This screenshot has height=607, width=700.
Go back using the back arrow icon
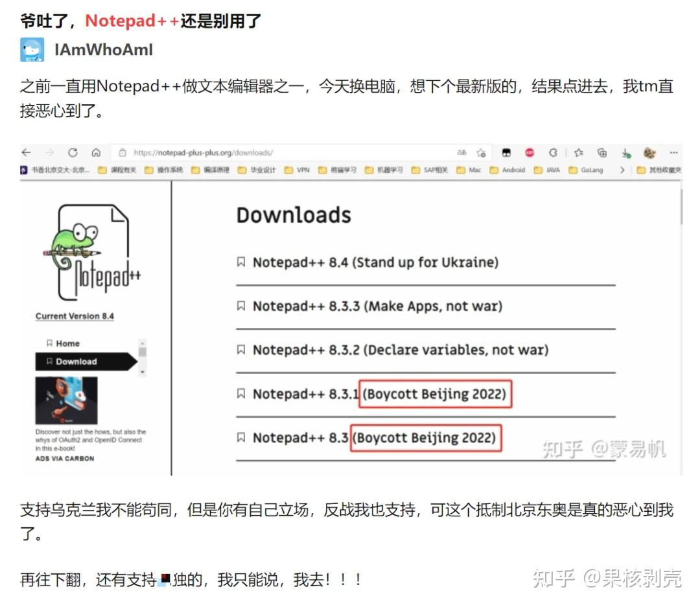[25, 153]
